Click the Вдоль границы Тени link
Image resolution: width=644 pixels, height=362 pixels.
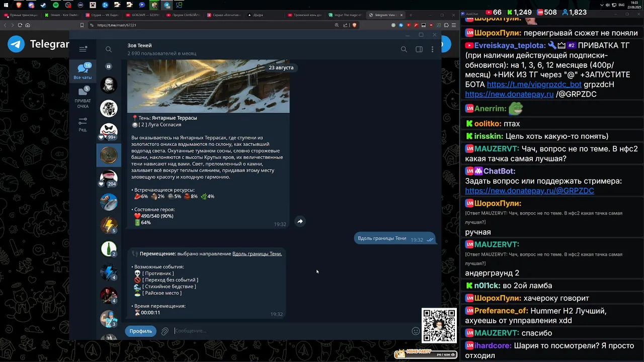click(257, 254)
